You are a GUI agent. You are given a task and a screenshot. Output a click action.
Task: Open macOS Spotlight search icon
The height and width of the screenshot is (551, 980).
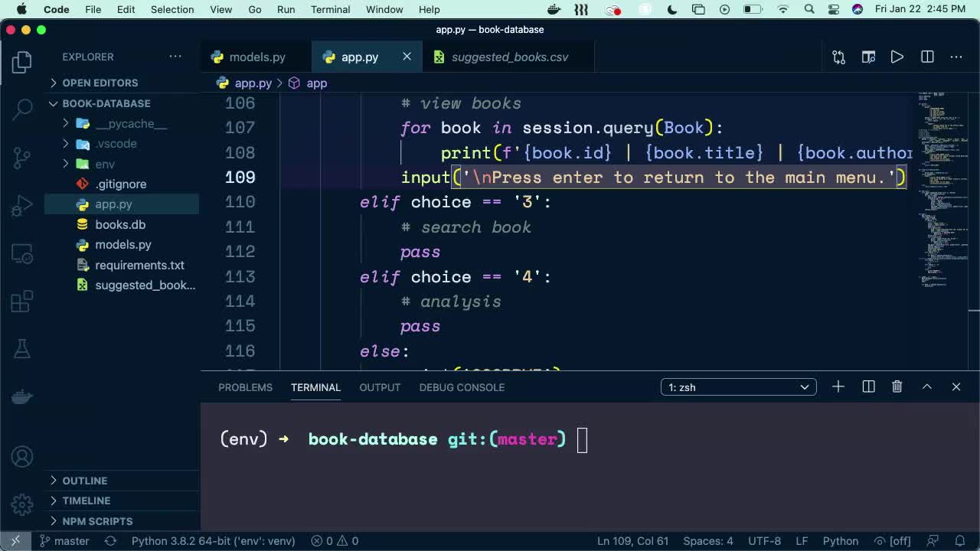(x=809, y=9)
